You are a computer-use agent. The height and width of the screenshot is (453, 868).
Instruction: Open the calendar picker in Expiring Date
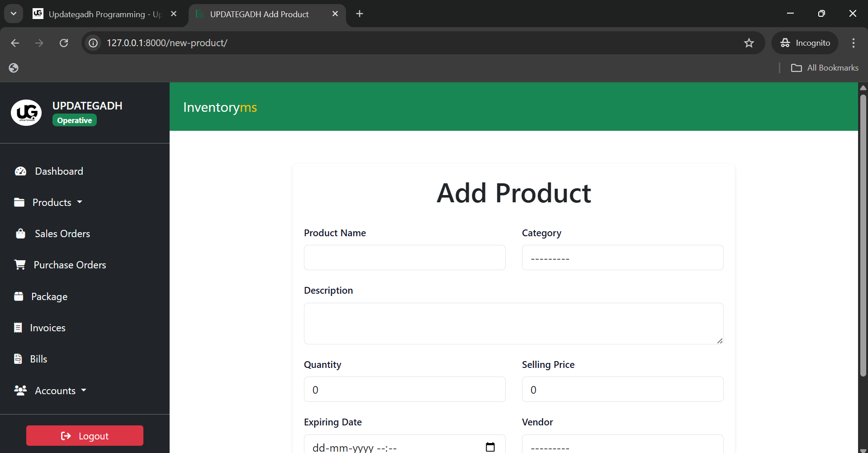[490, 447]
